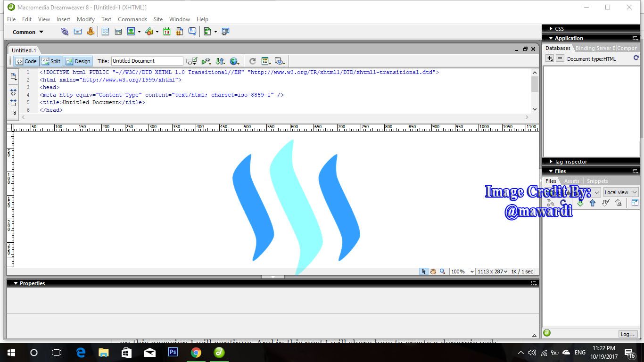Image resolution: width=644 pixels, height=362 pixels.
Task: Click the Visual Aids eye icon
Action: (x=280, y=61)
